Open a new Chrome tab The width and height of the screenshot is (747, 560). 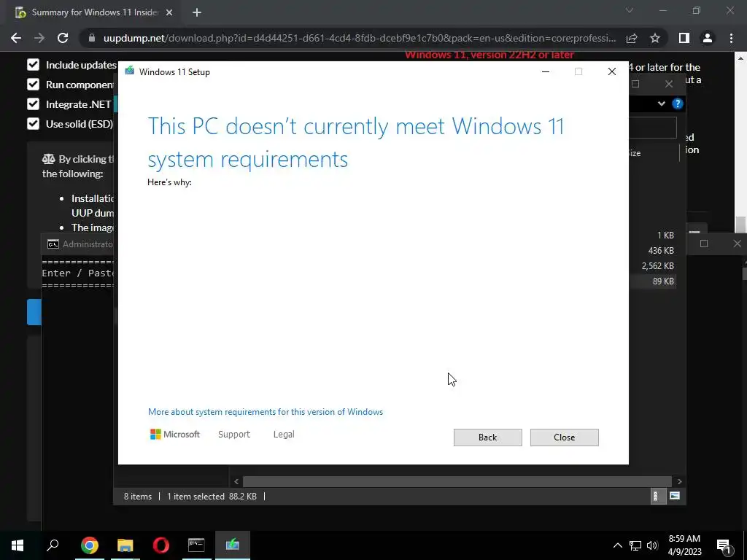[x=197, y=12]
